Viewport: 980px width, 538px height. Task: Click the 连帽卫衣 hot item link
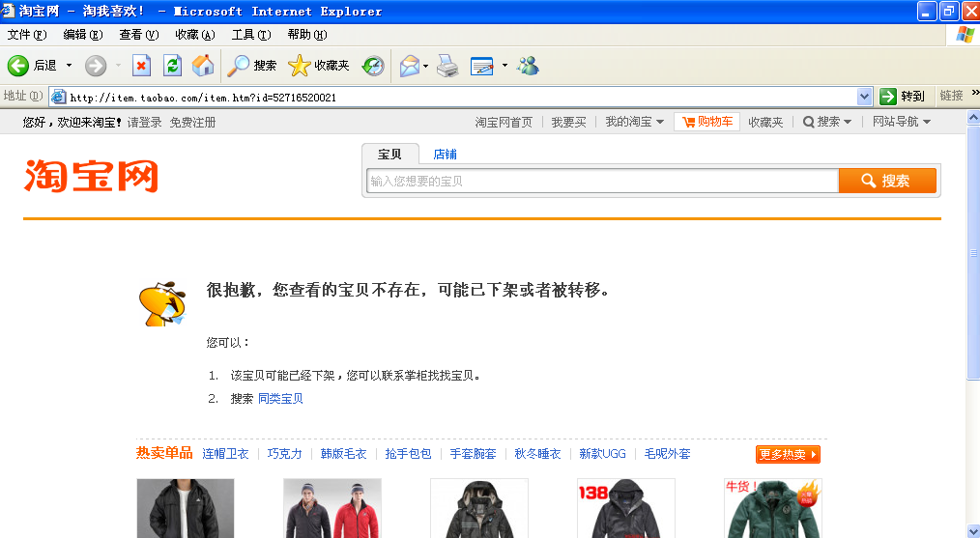[x=225, y=454]
